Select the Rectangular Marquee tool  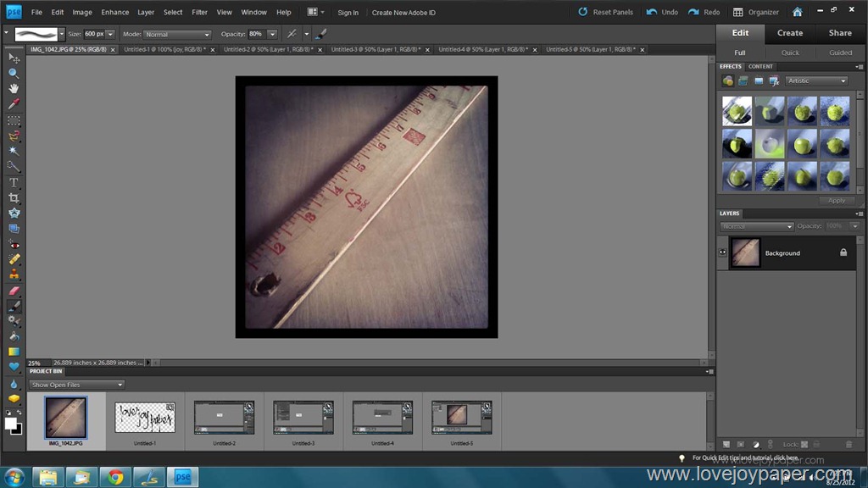coord(14,120)
